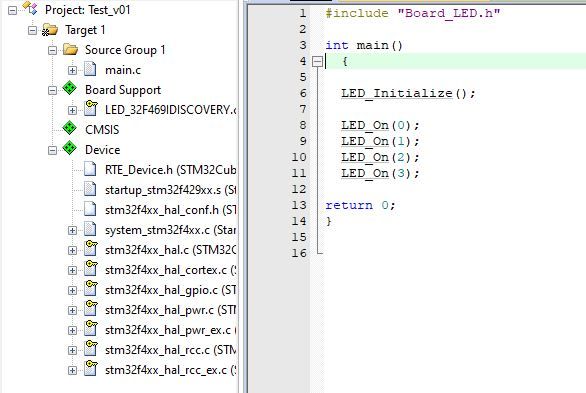Screen dimensions: 586x393
Task: Click the Source Group 1 folder icon
Action: (70, 49)
